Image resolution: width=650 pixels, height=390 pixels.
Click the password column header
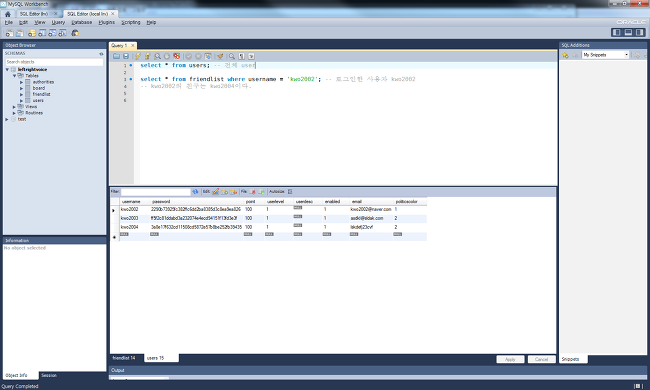point(196,201)
